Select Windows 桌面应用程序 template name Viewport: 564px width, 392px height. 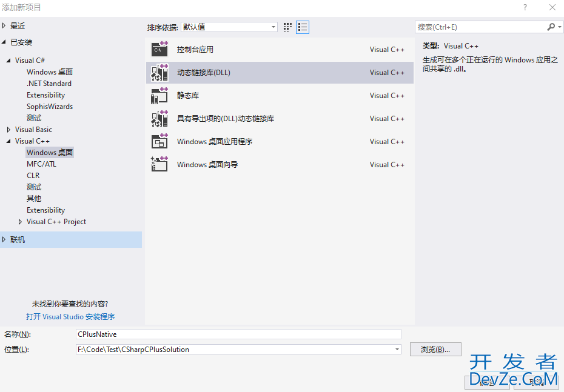tap(215, 142)
